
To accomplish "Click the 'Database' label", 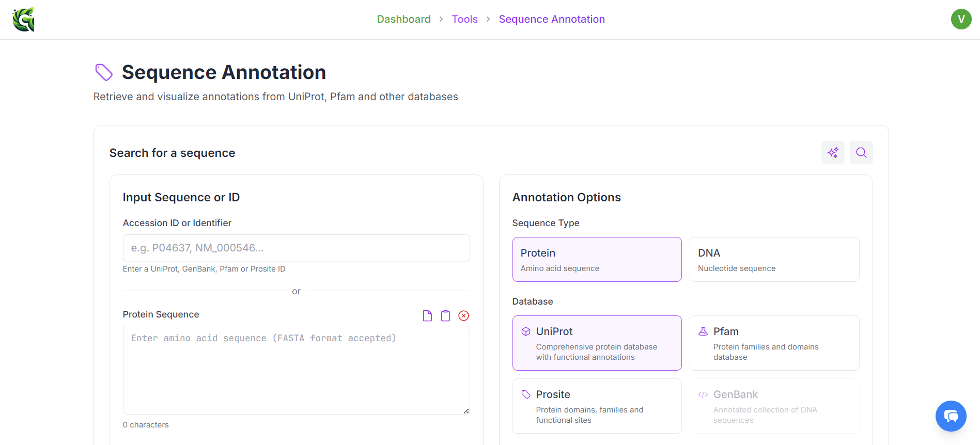I will 533,301.
